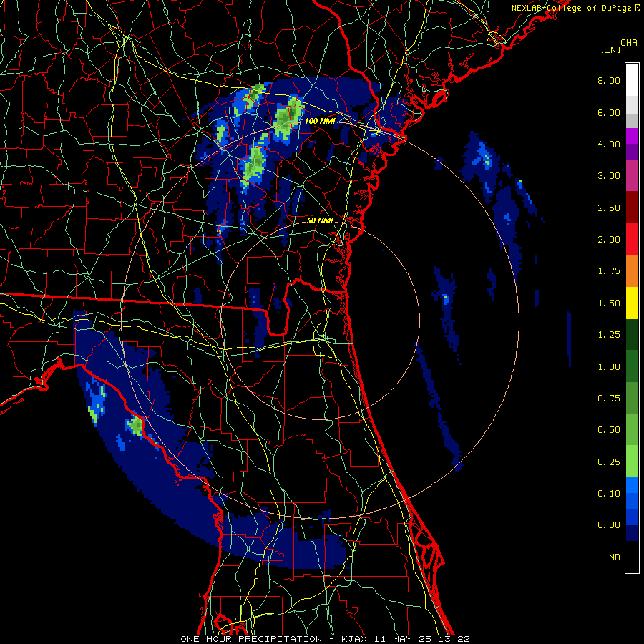Screen dimensions: 644x644
Task: Pick the magenta swatch above 4.00
Action: click(632, 136)
